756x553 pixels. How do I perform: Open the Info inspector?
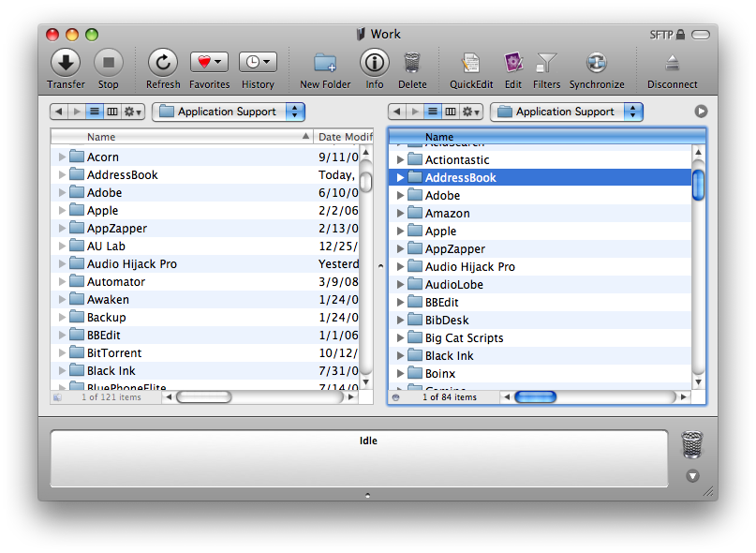pyautogui.click(x=375, y=62)
